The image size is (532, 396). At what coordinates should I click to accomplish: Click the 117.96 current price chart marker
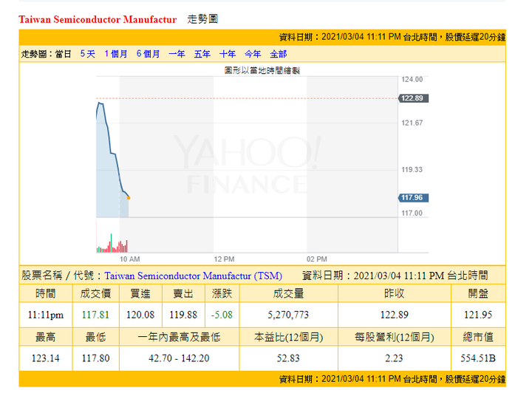pyautogui.click(x=413, y=198)
